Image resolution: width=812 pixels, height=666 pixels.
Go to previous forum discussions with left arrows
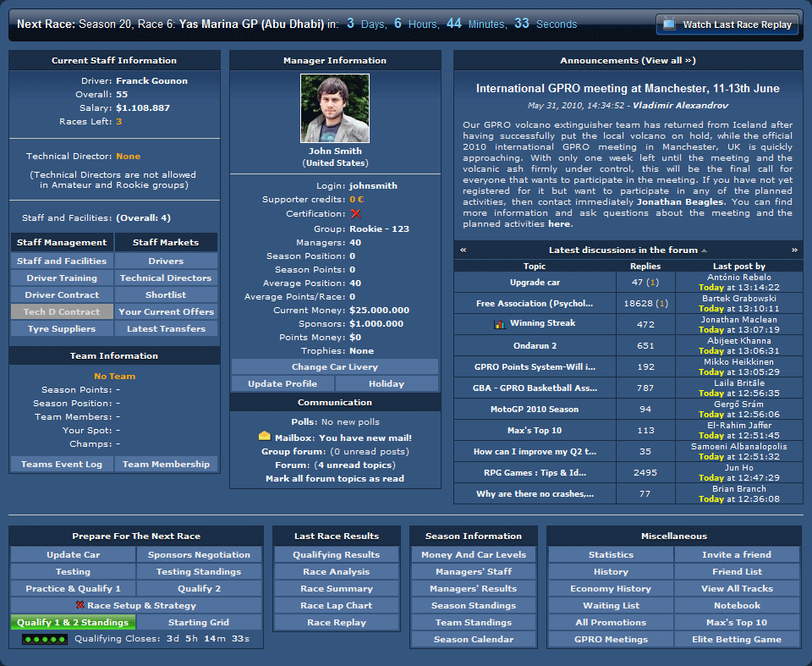pos(463,250)
